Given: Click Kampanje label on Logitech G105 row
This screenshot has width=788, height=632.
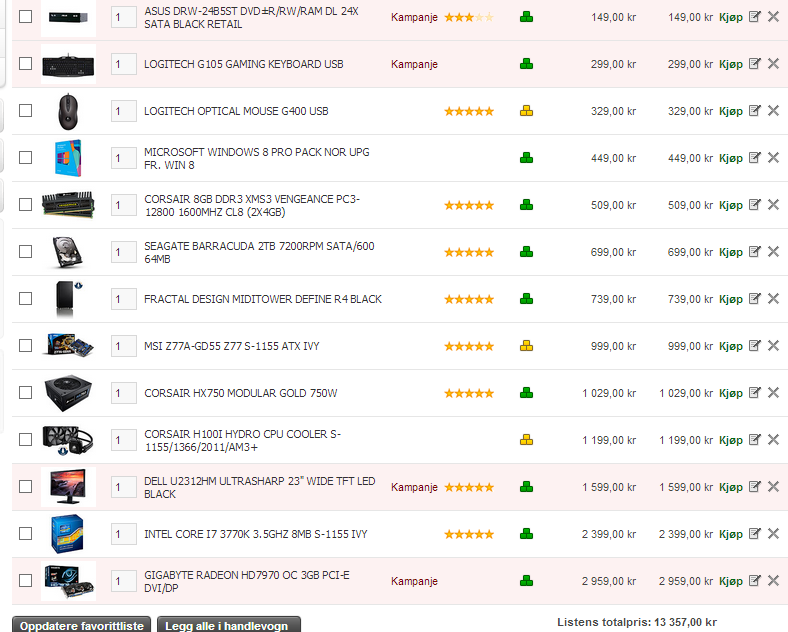Looking at the screenshot, I should tap(414, 64).
